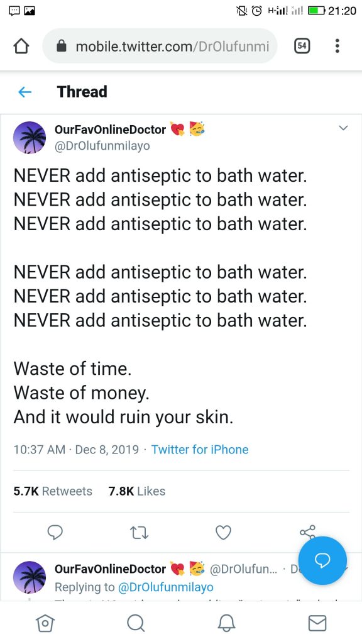Viewport: 362px width, 644px height.
Task: Open the reply composer for the tweet
Action: pyautogui.click(x=55, y=532)
